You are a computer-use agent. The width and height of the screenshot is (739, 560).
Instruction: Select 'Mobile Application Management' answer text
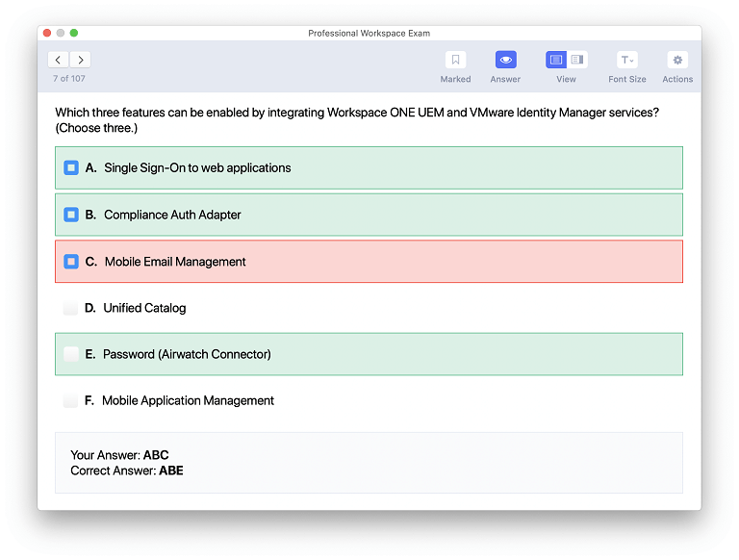tap(188, 400)
